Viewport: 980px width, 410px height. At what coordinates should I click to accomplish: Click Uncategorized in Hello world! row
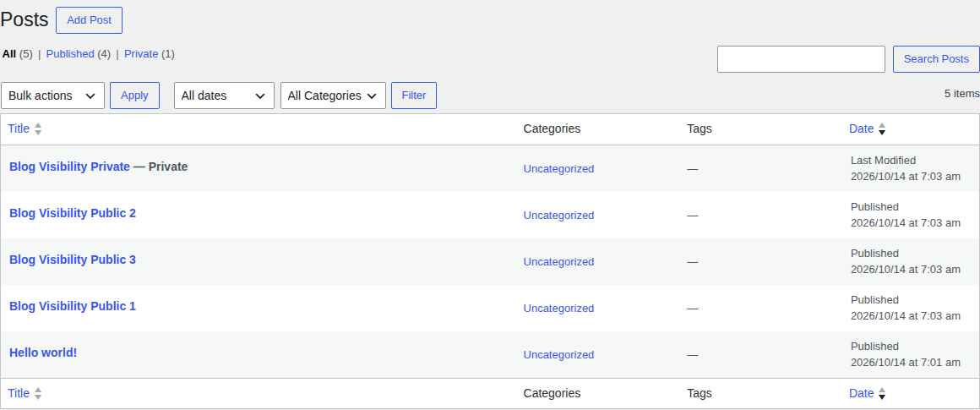point(558,354)
